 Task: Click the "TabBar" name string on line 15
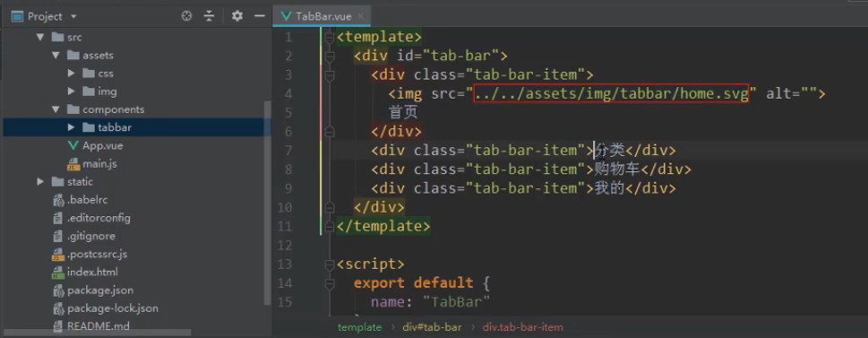coord(457,302)
